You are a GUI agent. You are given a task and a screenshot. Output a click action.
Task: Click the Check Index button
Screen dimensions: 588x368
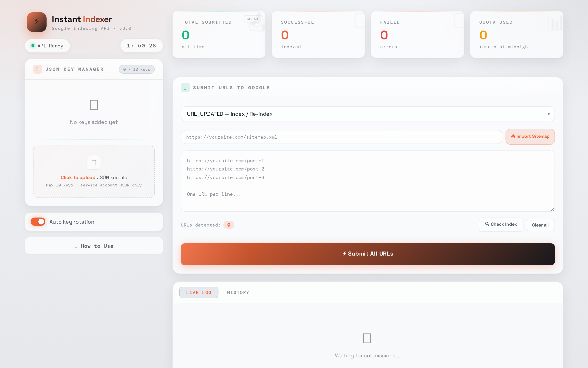(501, 224)
